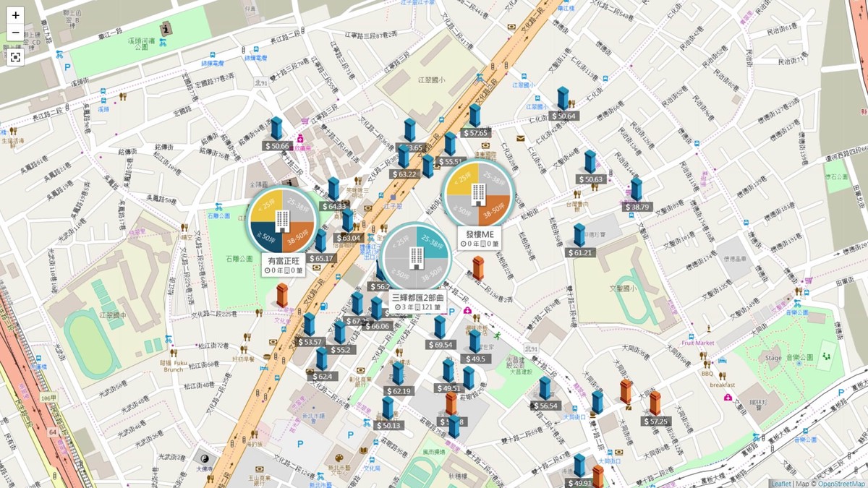Select the building marker priced $38.79
Image resolution: width=868 pixels, height=488 pixels.
tap(636, 189)
